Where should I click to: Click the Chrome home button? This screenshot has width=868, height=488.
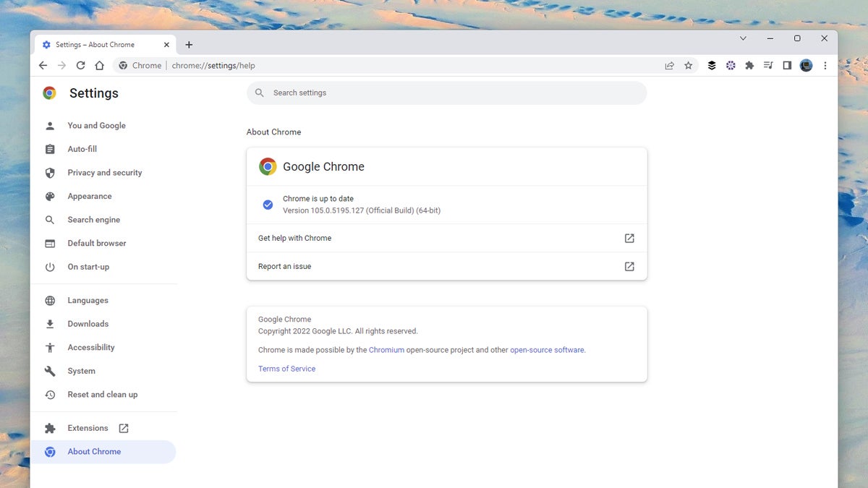99,65
